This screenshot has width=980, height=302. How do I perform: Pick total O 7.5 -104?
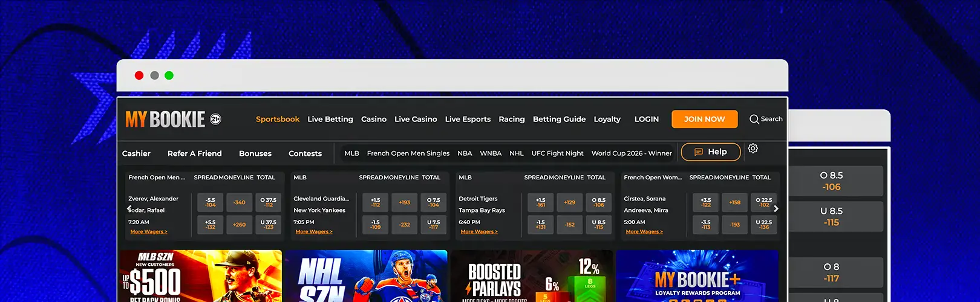coord(434,202)
